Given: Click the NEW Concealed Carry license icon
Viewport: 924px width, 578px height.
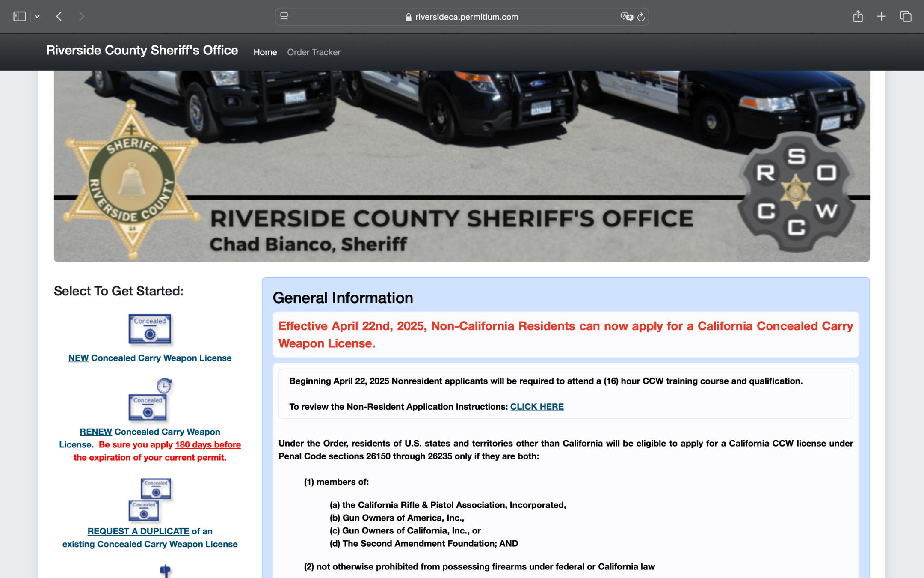Looking at the screenshot, I should (150, 329).
